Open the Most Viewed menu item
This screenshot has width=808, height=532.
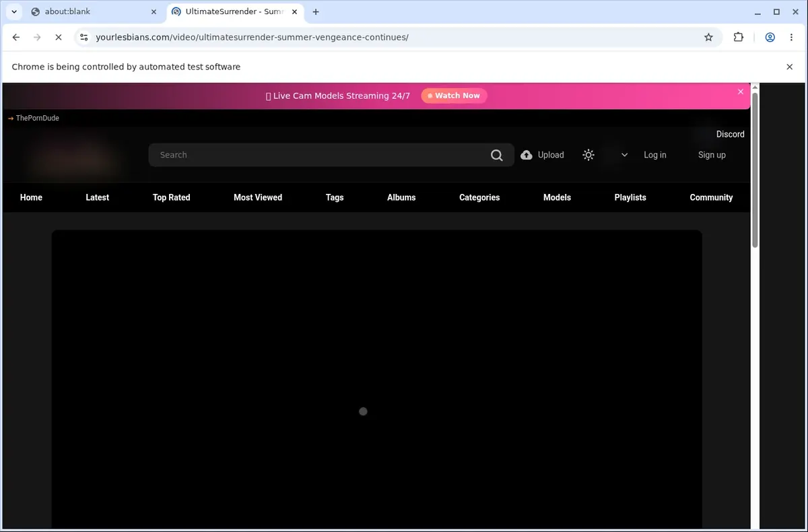[x=258, y=197]
